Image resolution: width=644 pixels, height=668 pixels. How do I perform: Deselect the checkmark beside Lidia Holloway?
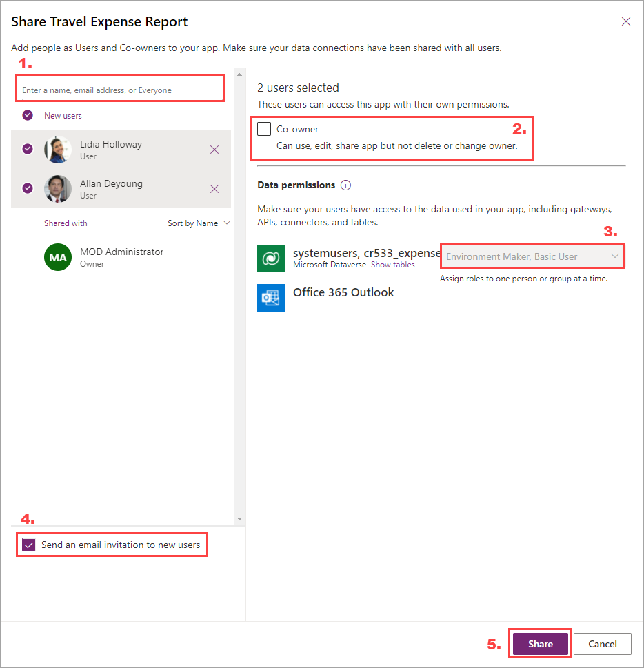(28, 148)
